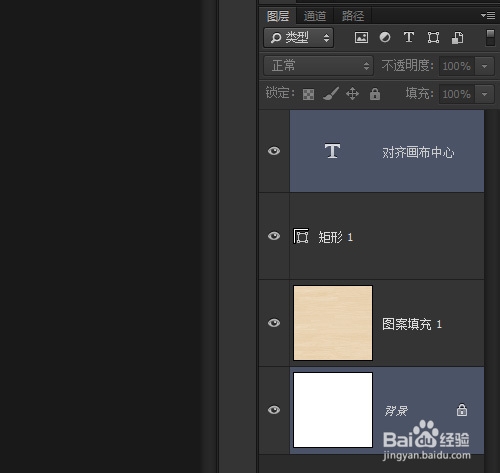Click the T thumbnail of text layer
Viewport: 500px width, 473px height.
point(332,151)
